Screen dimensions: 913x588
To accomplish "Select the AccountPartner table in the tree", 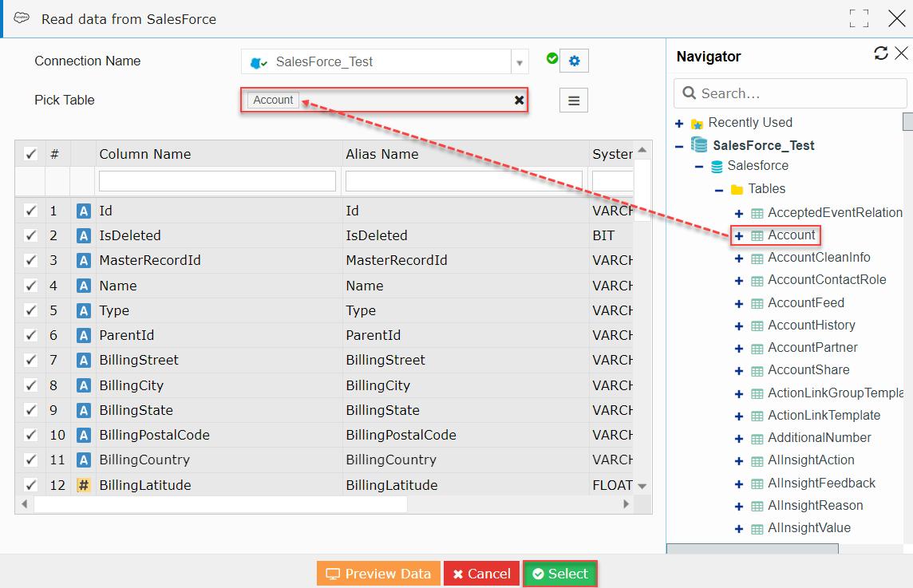I will [812, 348].
